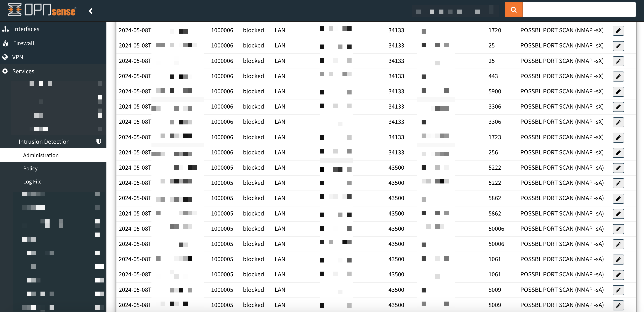Collapse the Services menu section

coord(23,71)
